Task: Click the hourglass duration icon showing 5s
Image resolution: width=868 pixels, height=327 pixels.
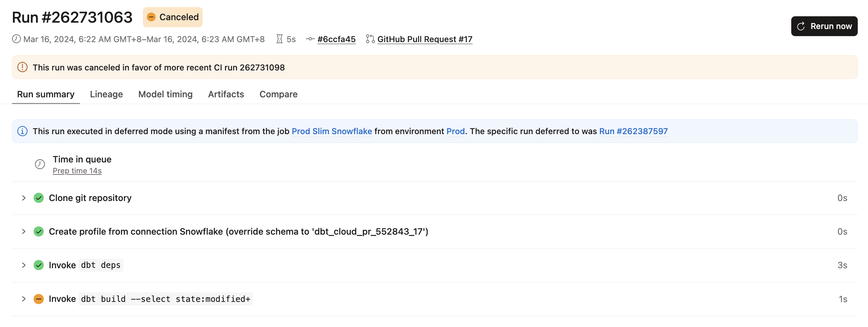Action: pyautogui.click(x=280, y=39)
